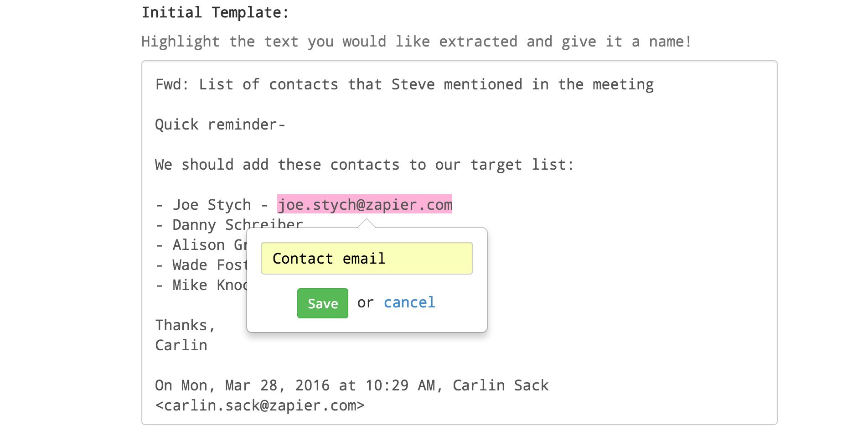
Task: Click the Initial Template heading
Action: (x=215, y=13)
